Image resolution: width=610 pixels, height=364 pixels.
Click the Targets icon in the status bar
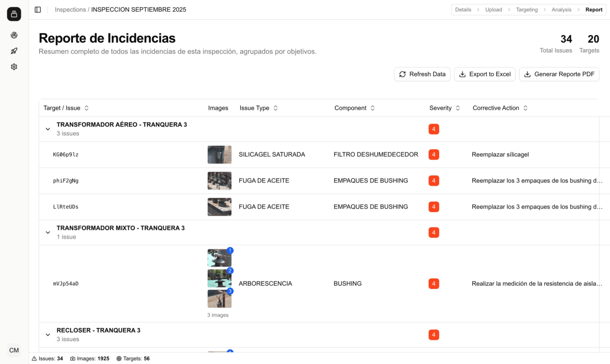[118, 358]
